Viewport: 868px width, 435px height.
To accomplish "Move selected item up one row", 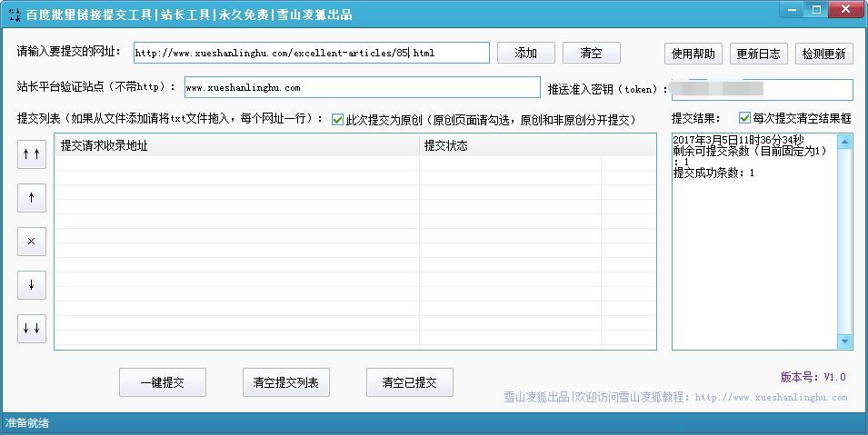I will click(32, 198).
